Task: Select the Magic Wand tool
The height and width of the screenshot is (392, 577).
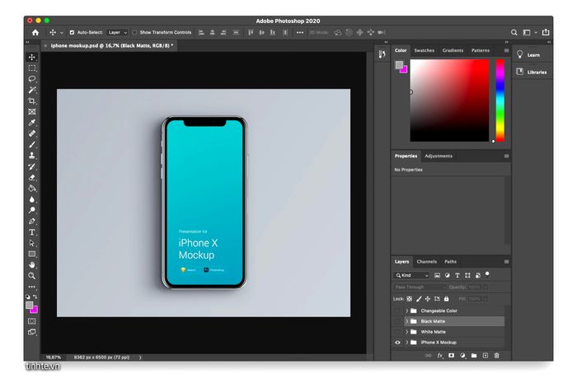Action: coord(32,90)
